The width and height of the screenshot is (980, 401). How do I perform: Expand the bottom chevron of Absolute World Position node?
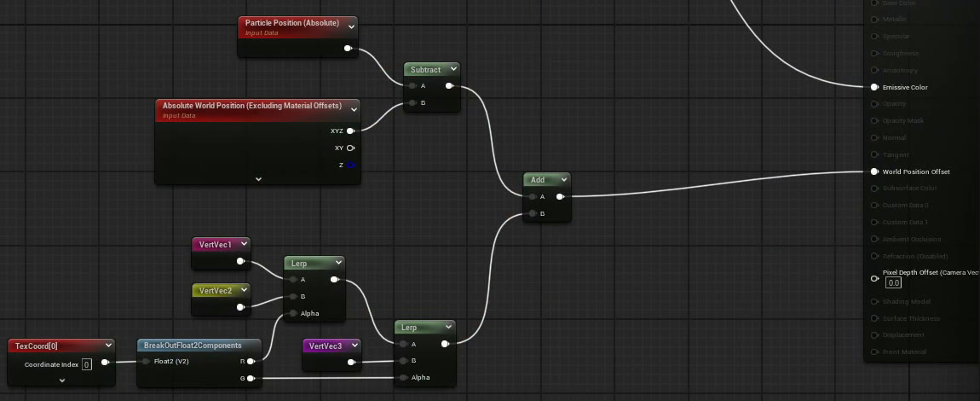point(258,179)
